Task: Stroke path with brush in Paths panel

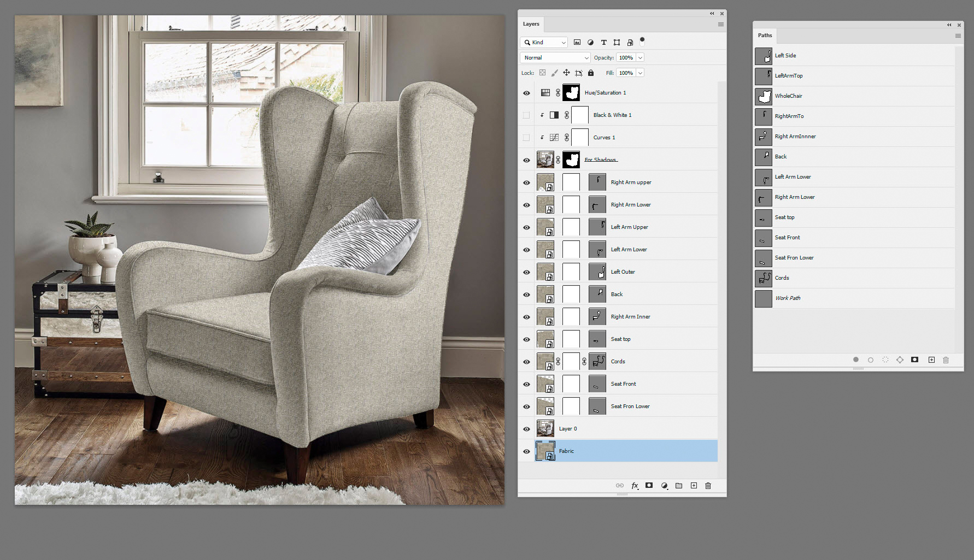Action: click(870, 359)
